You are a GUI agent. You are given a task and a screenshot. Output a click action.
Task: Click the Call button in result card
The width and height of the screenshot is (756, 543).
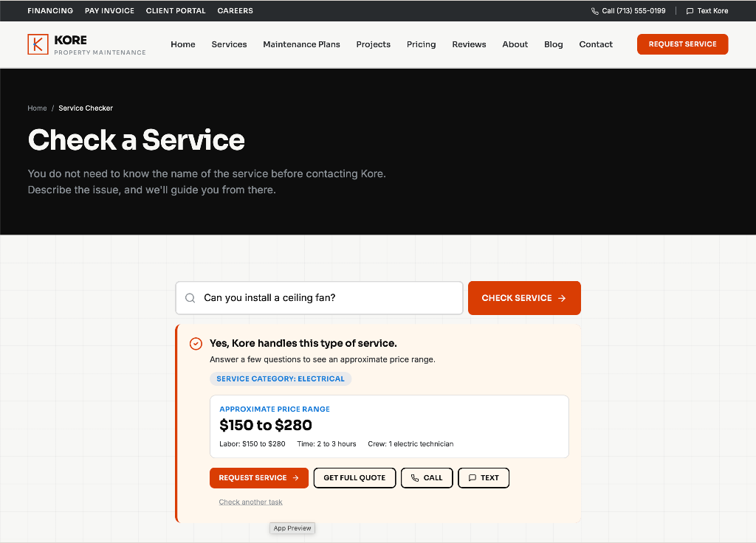pos(427,478)
